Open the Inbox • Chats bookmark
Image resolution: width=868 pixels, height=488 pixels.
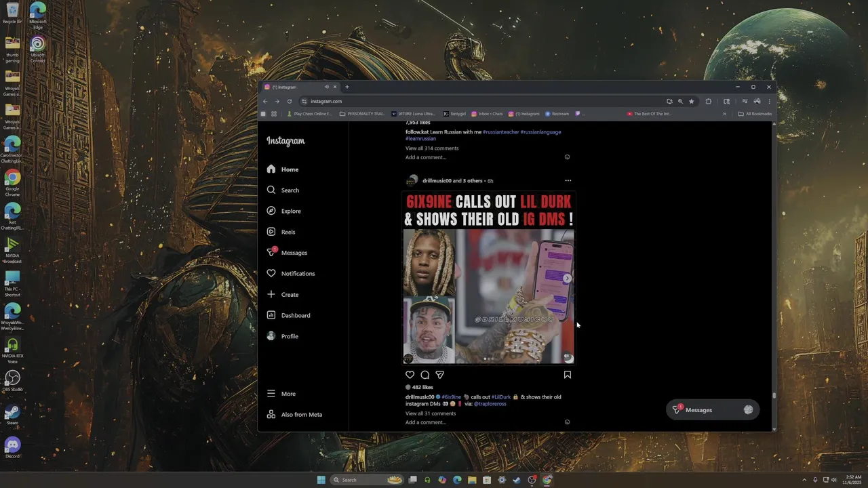pos(487,114)
